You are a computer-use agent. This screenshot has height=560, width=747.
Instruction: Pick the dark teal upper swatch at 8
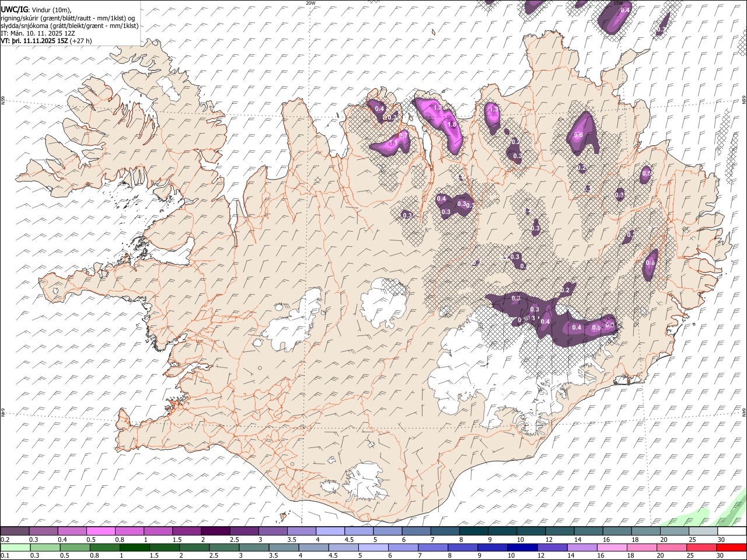(473, 531)
